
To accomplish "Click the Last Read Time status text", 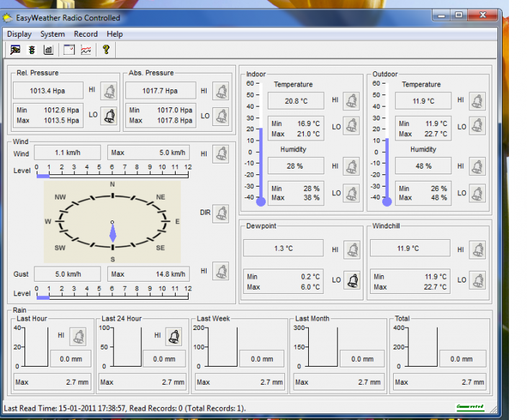I will (125, 408).
